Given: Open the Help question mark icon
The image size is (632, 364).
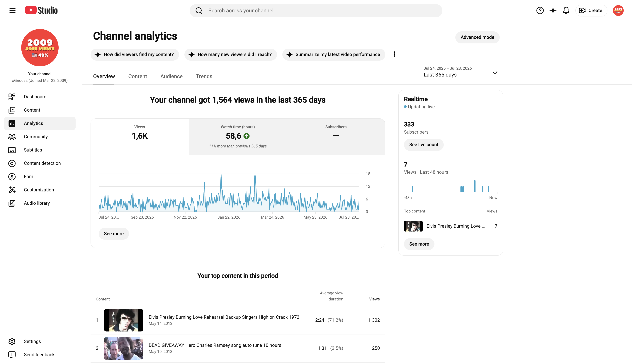Looking at the screenshot, I should [540, 11].
